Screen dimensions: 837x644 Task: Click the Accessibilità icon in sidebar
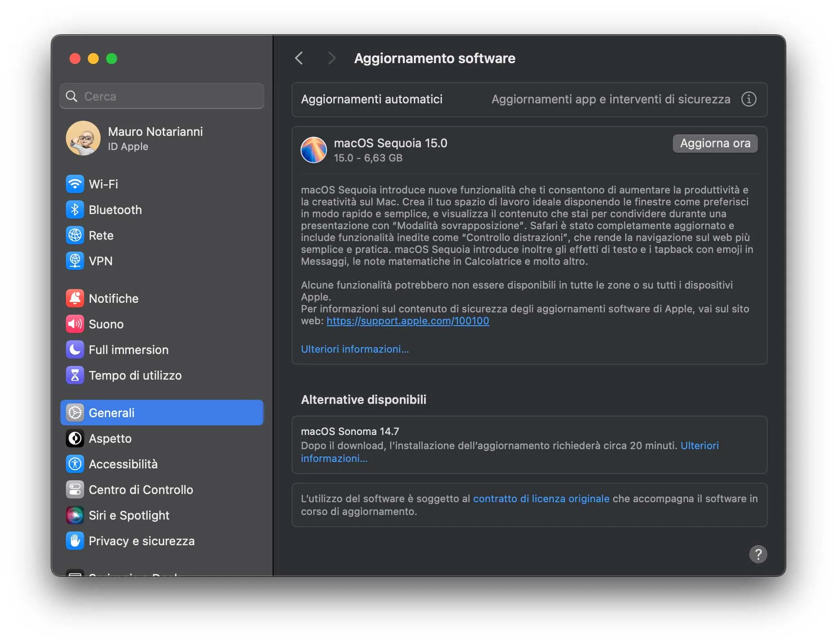pyautogui.click(x=75, y=464)
